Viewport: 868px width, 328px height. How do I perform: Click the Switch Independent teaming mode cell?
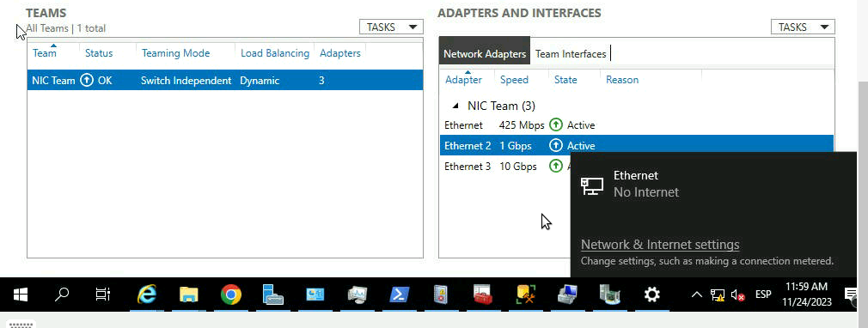click(186, 80)
